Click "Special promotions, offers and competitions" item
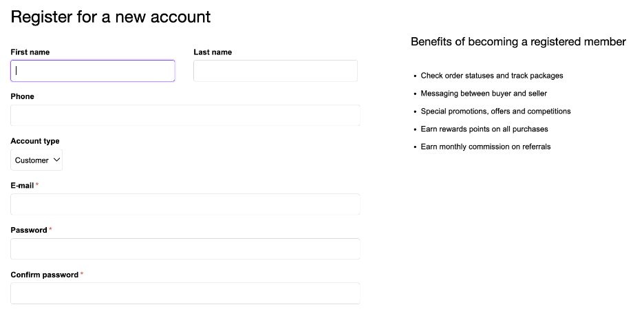The height and width of the screenshot is (318, 644). pos(495,112)
